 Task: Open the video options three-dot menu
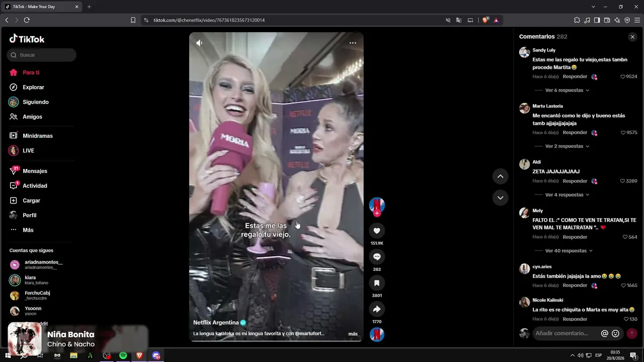coord(353,43)
